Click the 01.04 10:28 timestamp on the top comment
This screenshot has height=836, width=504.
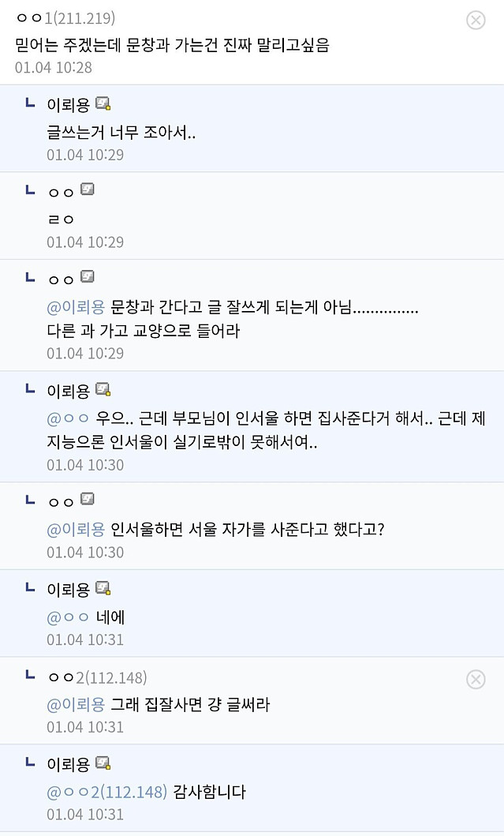[x=50, y=68]
